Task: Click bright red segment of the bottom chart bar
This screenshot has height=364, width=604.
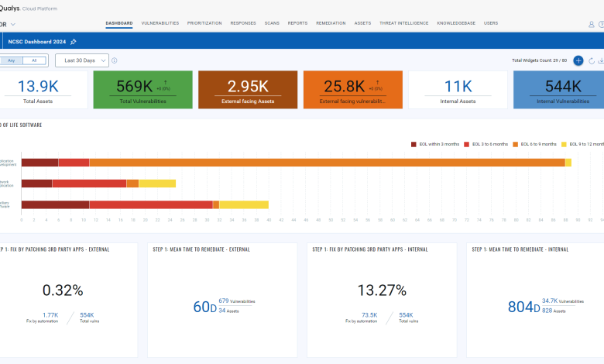Action: pyautogui.click(x=151, y=205)
